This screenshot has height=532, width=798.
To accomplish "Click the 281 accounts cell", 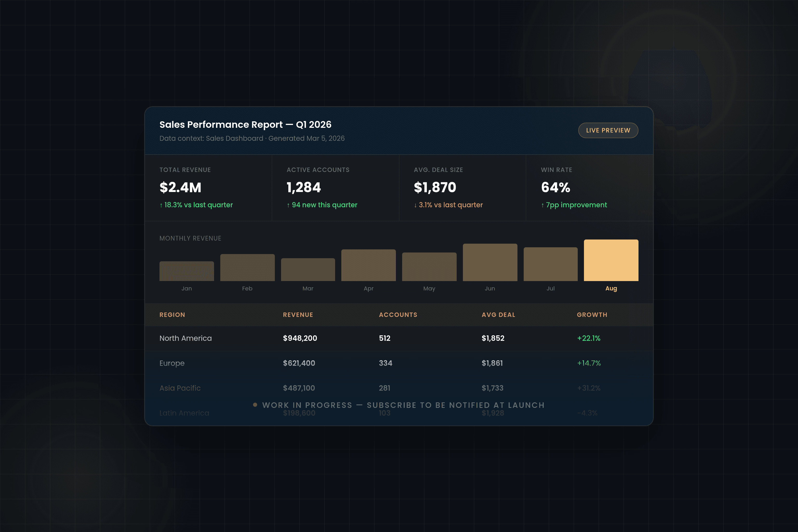I will [385, 388].
